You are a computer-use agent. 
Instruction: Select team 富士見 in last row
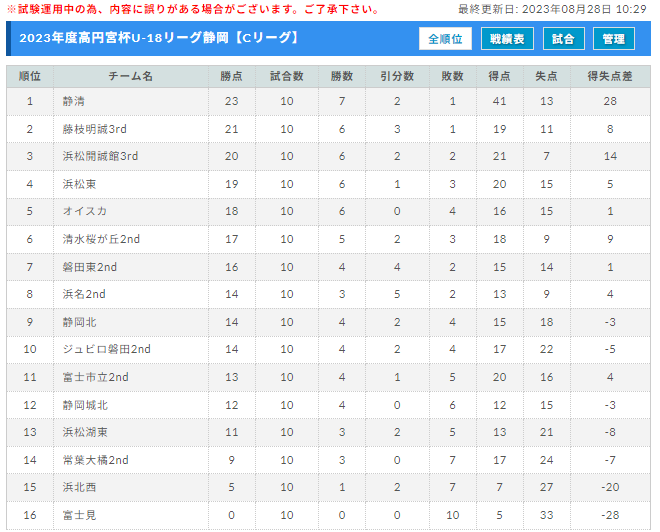point(79,515)
